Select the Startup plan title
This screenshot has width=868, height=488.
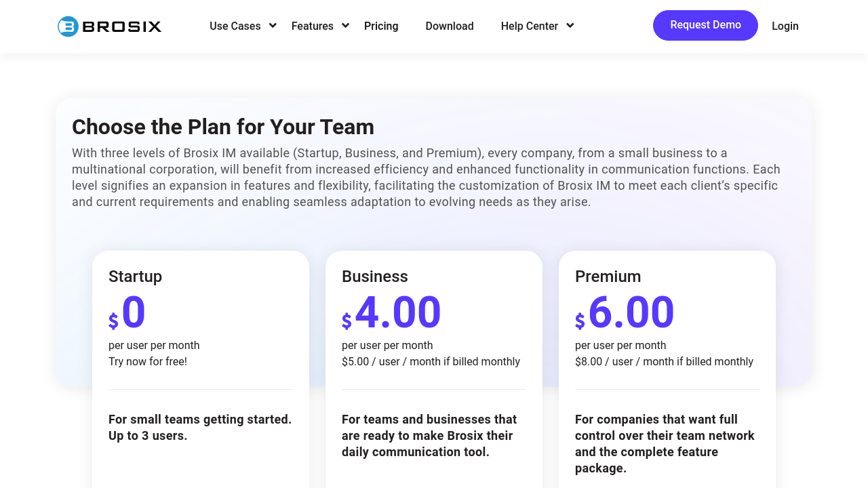(135, 277)
